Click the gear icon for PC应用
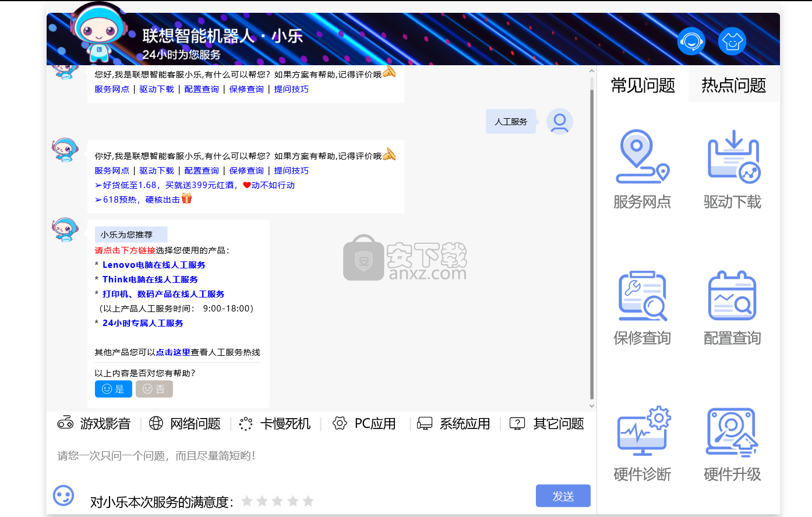This screenshot has width=812, height=517. pyautogui.click(x=340, y=423)
